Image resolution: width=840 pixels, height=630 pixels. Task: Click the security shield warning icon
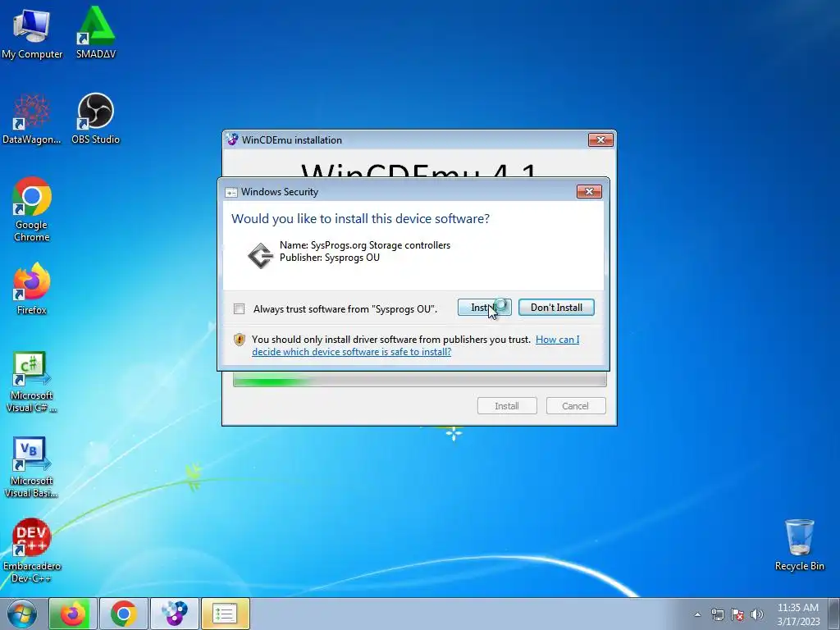point(240,340)
